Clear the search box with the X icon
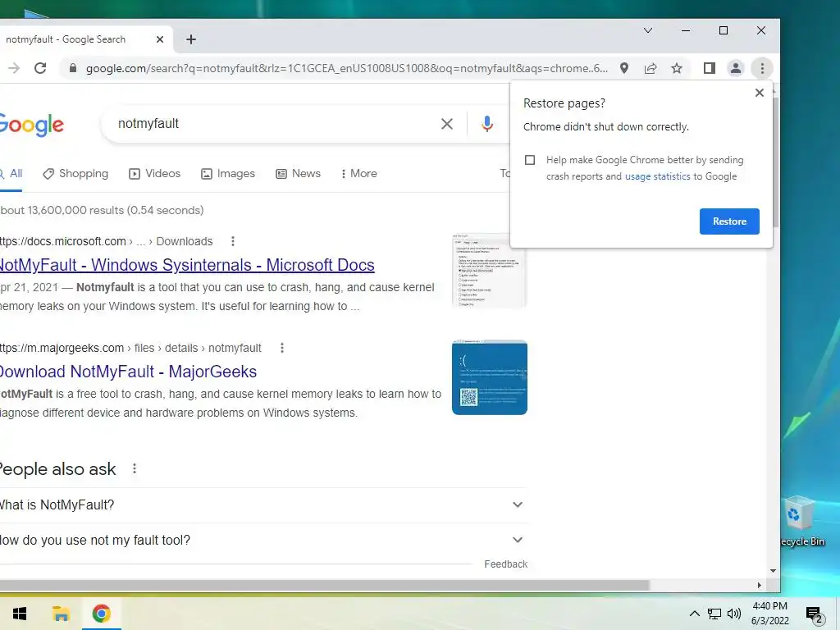The image size is (840, 630). pos(447,124)
